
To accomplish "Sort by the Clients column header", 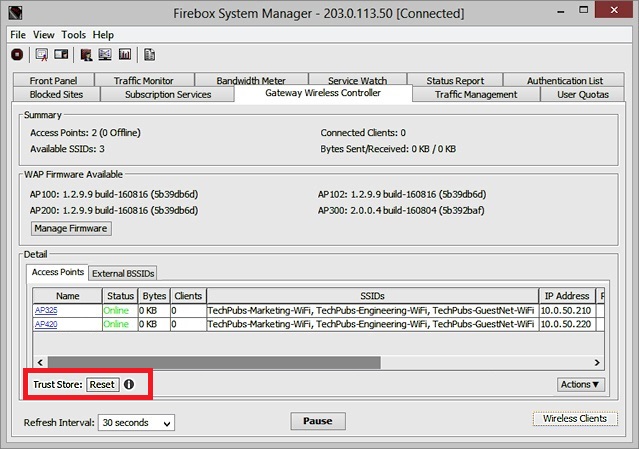I will tap(188, 296).
